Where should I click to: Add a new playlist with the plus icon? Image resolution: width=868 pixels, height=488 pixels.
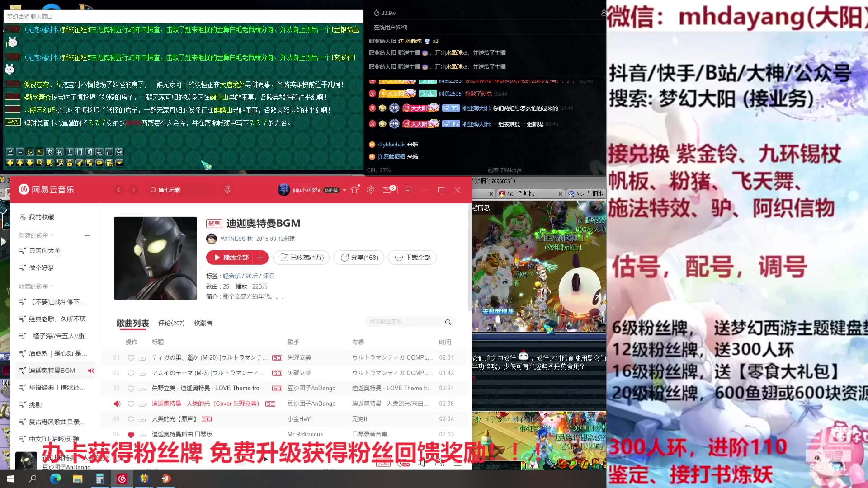click(87, 235)
